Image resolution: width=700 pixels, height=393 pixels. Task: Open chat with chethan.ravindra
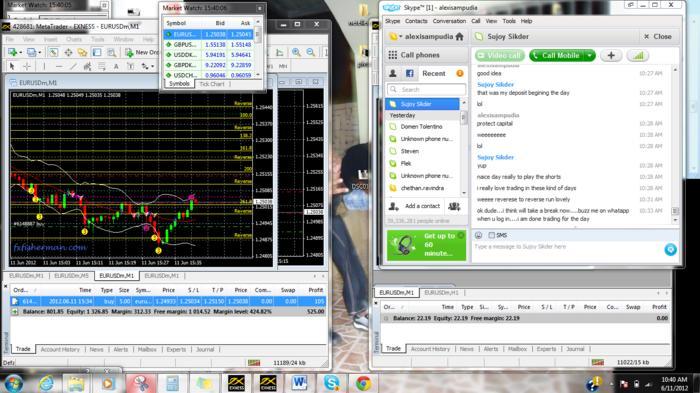coord(423,188)
